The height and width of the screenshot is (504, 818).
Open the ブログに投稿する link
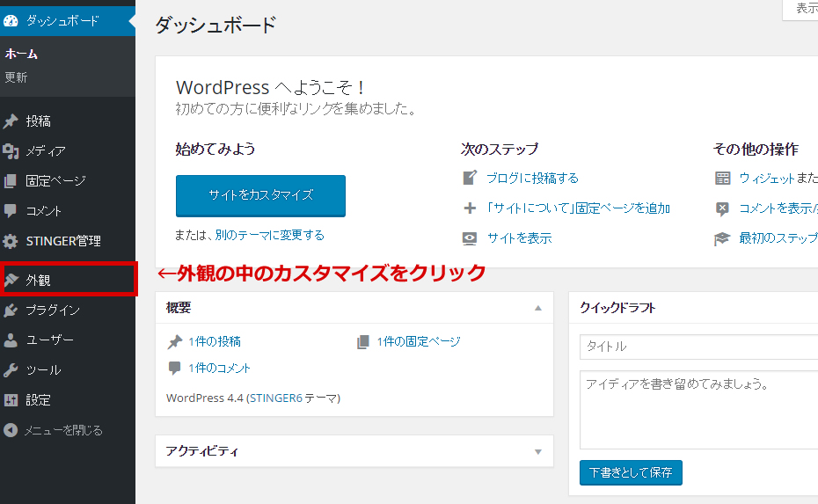click(532, 178)
